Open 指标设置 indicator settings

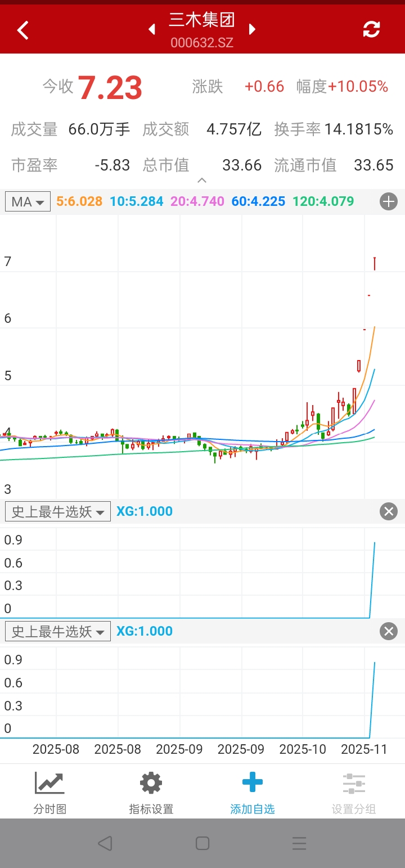point(151,793)
